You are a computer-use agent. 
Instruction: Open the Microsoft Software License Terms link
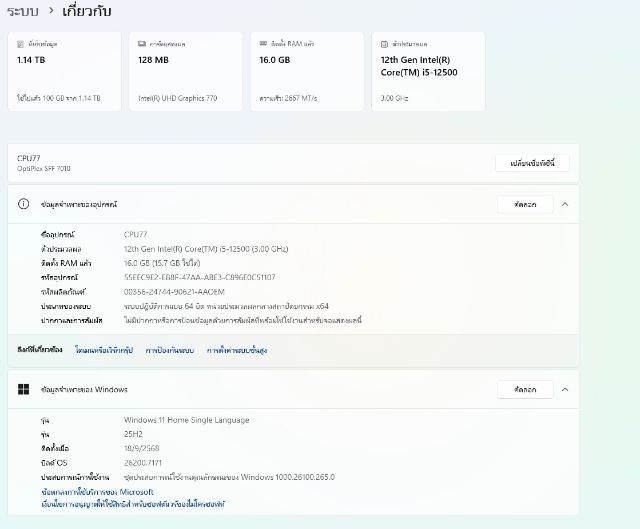pyautogui.click(x=133, y=504)
